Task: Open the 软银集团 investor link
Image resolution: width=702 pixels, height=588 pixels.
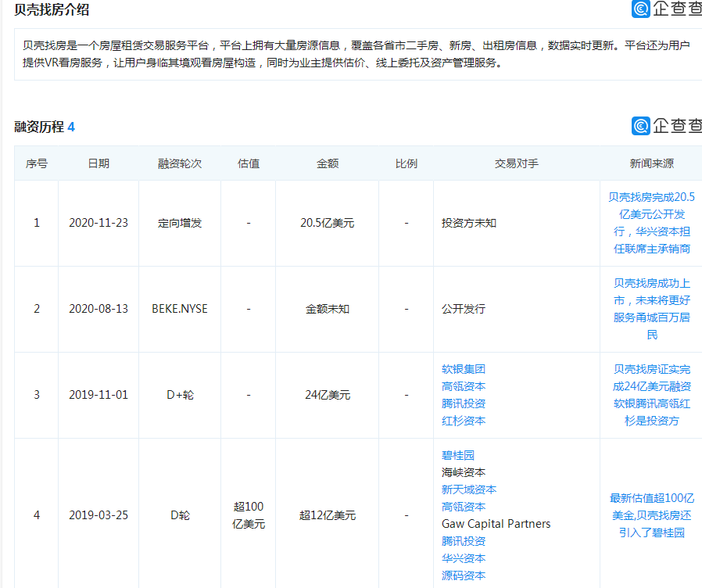Action: (x=464, y=369)
